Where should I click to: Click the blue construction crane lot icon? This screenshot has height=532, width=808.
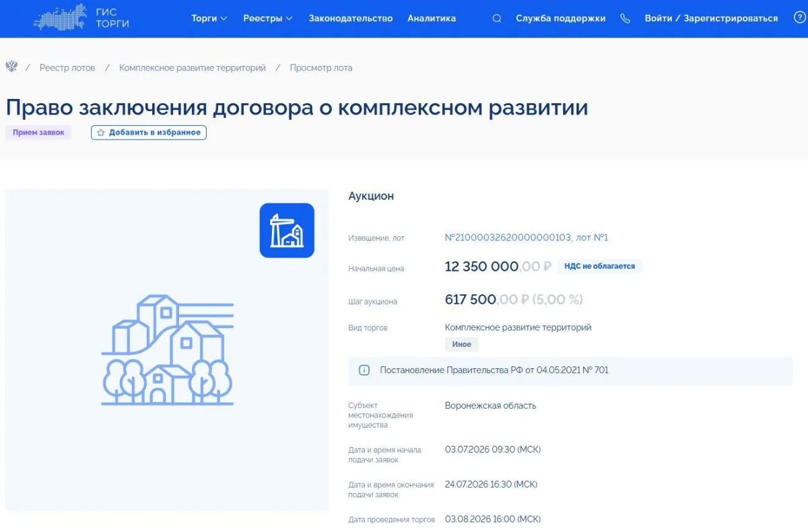(287, 230)
